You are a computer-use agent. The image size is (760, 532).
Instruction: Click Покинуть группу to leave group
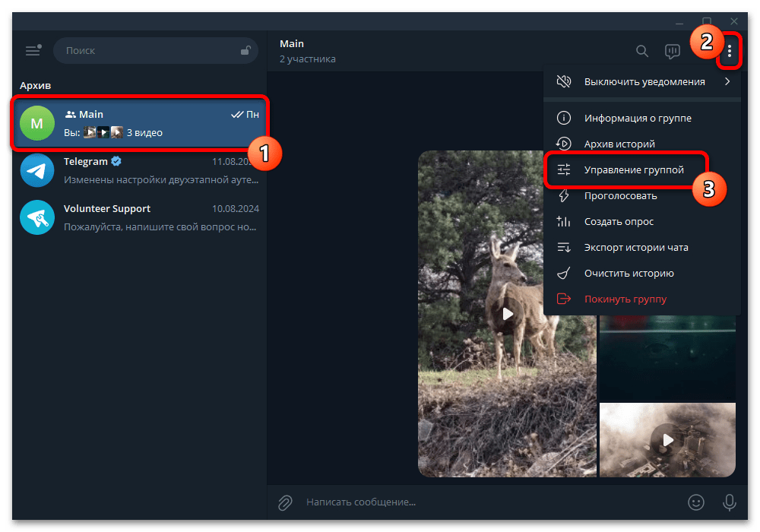tap(625, 299)
